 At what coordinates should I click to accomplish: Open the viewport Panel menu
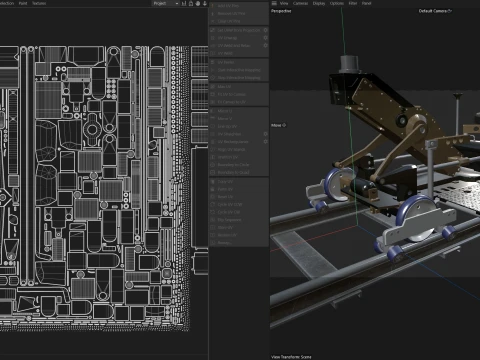coord(366,3)
